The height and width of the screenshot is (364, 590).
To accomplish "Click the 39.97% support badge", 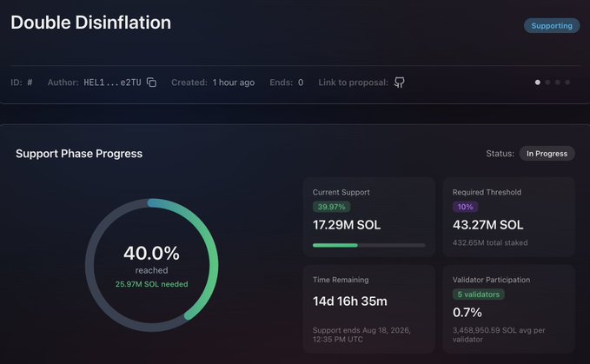I will tap(332, 207).
